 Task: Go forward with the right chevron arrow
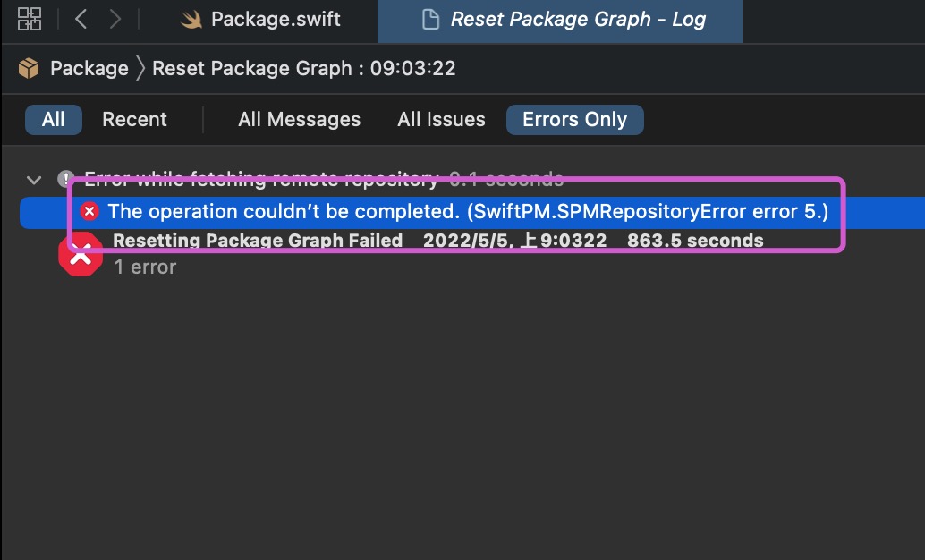[x=115, y=19]
